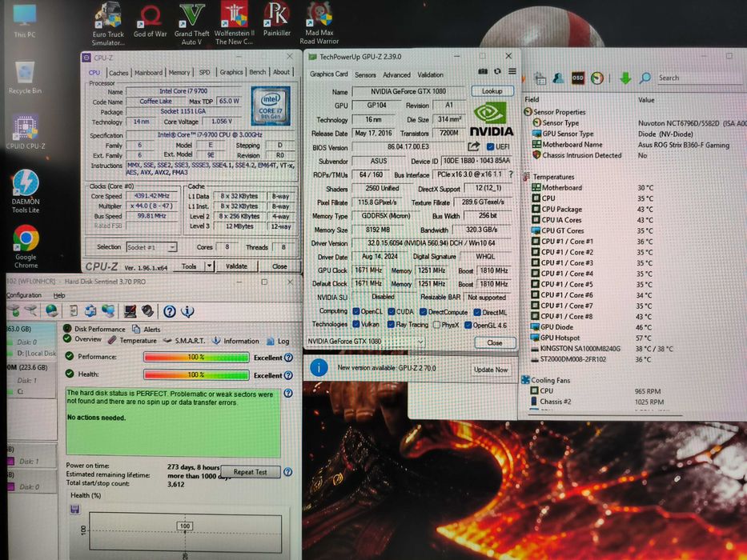Toggle the Ray Tracing checkbox
The width and height of the screenshot is (747, 560).
(392, 324)
